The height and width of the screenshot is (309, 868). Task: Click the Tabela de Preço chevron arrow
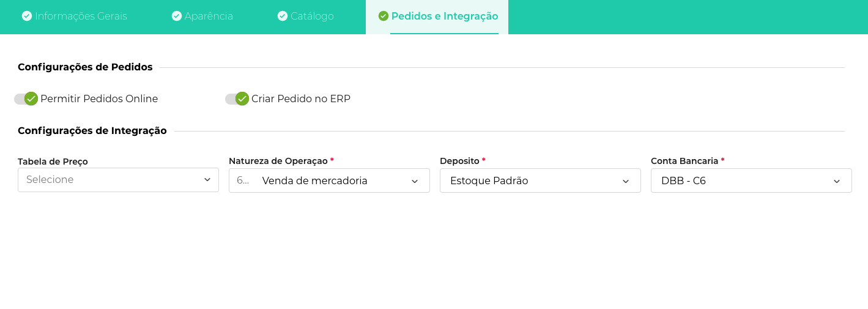click(207, 180)
